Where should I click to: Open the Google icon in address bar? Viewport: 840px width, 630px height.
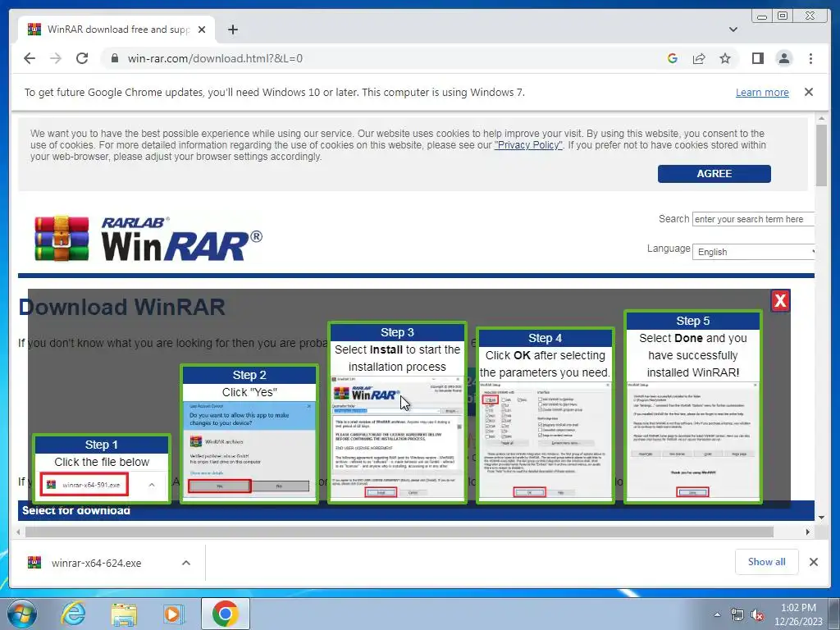tap(673, 58)
